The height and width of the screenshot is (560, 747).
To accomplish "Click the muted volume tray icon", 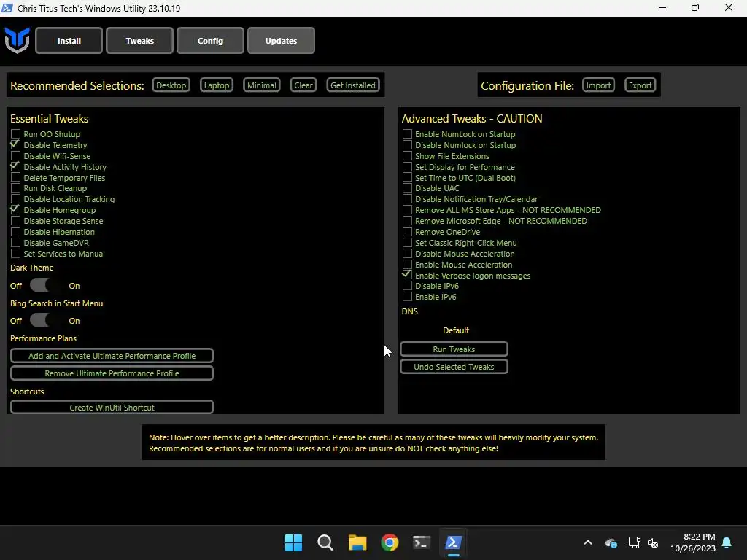I will click(x=653, y=542).
